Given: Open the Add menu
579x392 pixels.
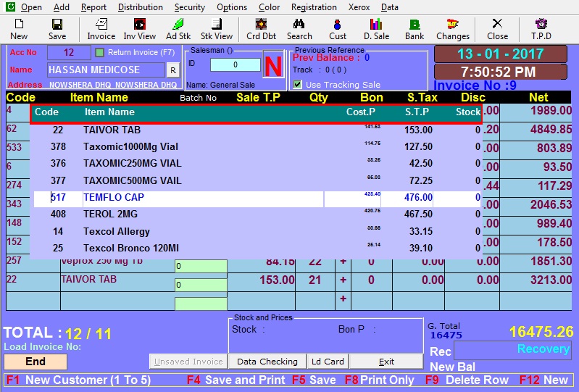Looking at the screenshot, I should click(x=62, y=7).
